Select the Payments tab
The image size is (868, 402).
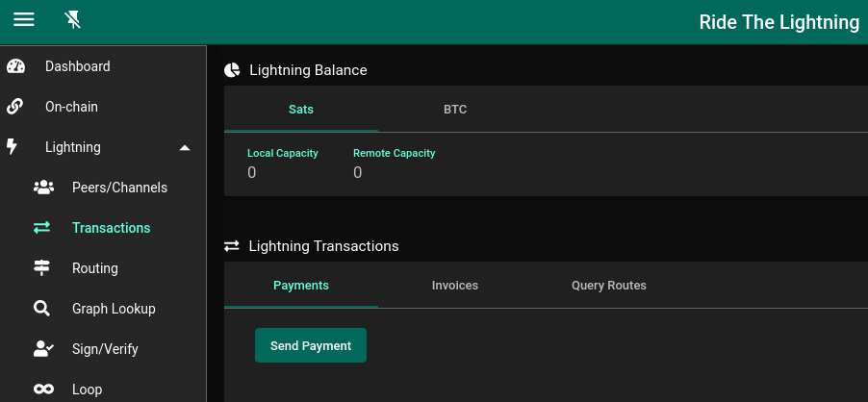click(301, 286)
